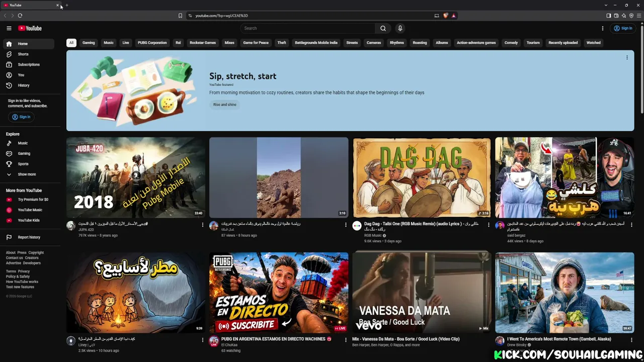Open Shorts from the sidebar
This screenshot has width=644, height=362.
pos(29,54)
